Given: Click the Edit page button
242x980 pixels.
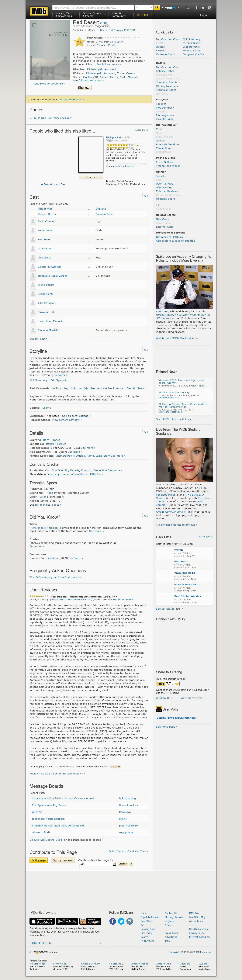Looking at the screenshot, I should [38, 861].
